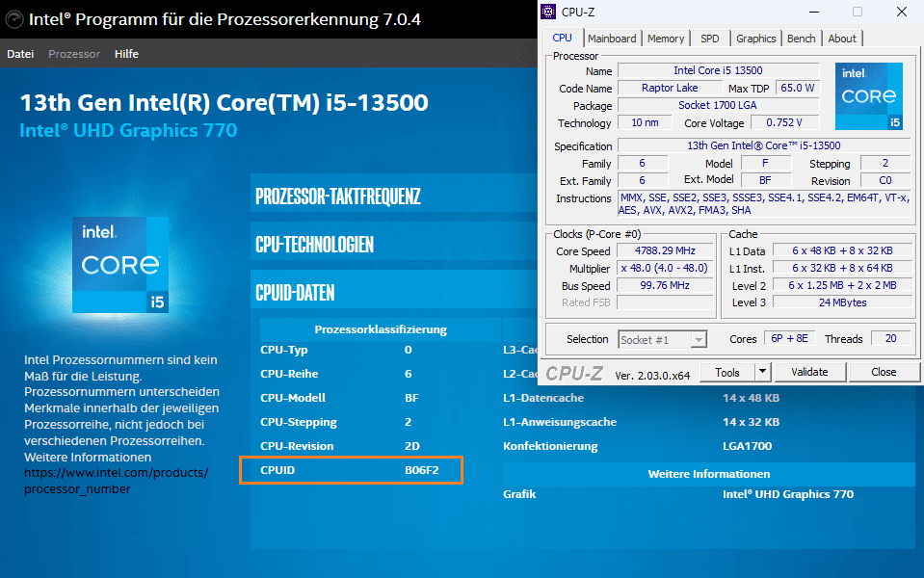The width and height of the screenshot is (924, 578).
Task: Click the Core Speed value 4788.29 MHz
Action: tap(666, 251)
